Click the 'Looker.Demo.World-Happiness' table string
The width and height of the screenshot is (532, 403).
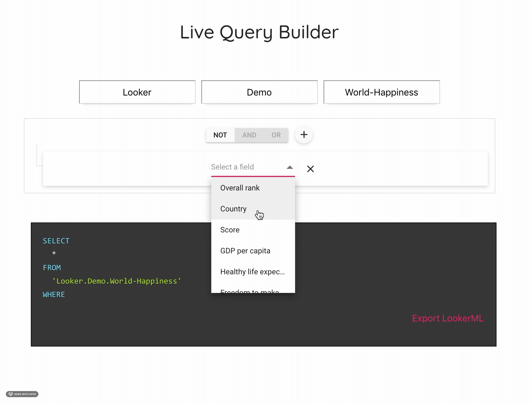coord(116,281)
